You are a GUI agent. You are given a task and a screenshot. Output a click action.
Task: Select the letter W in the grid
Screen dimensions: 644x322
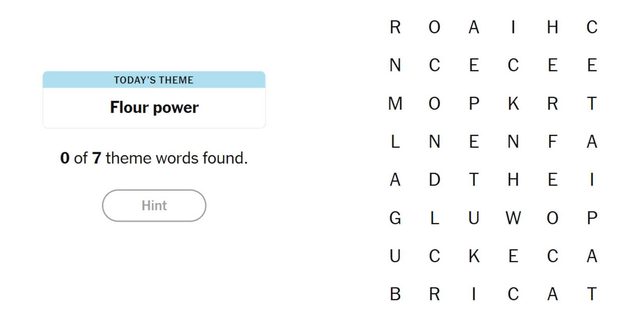513,218
